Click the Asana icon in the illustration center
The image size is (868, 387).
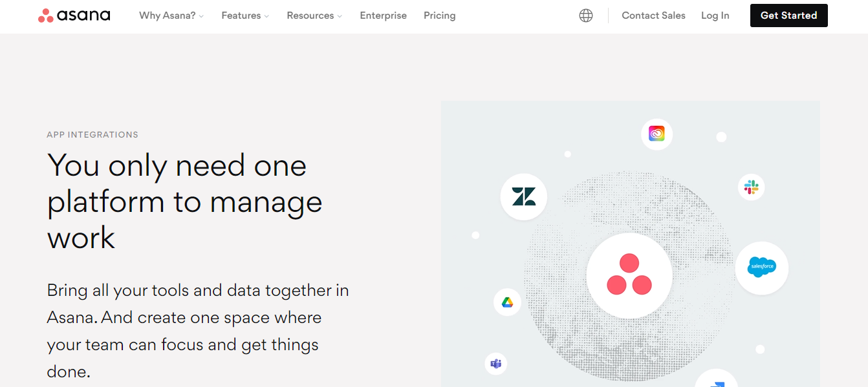pos(628,276)
